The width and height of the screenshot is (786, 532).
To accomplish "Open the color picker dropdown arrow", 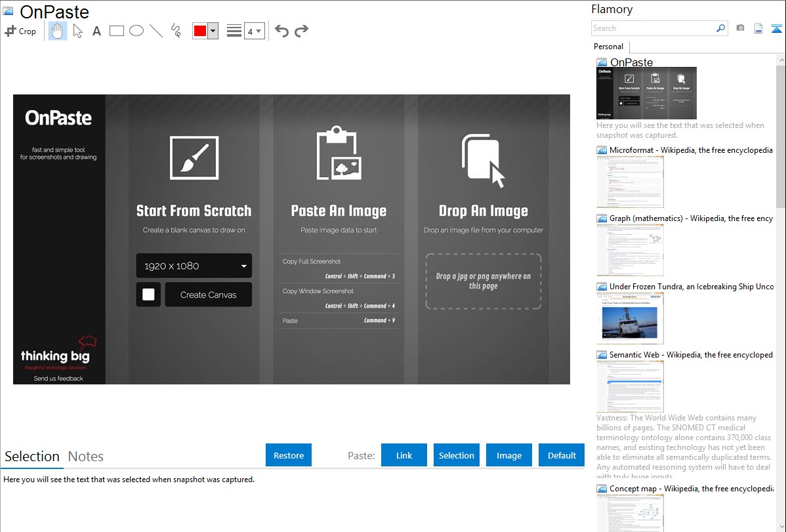I will point(213,31).
